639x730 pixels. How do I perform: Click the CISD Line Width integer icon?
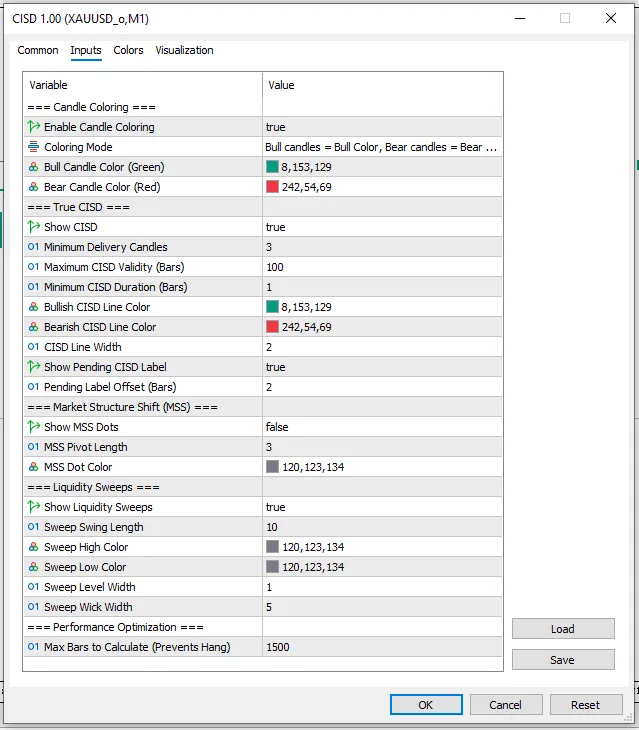[34, 347]
